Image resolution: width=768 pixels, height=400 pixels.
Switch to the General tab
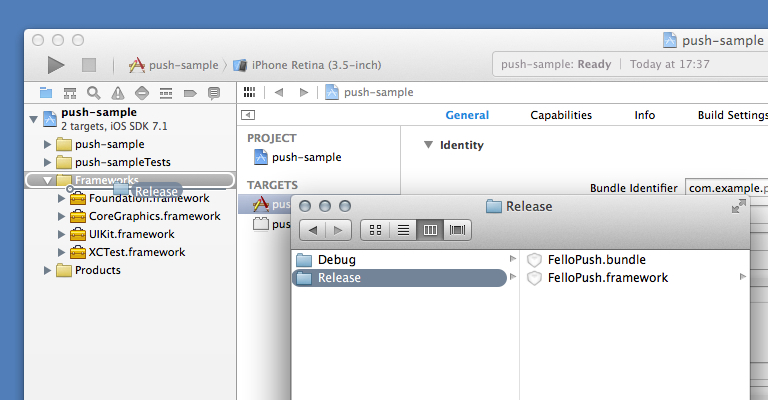point(467,115)
